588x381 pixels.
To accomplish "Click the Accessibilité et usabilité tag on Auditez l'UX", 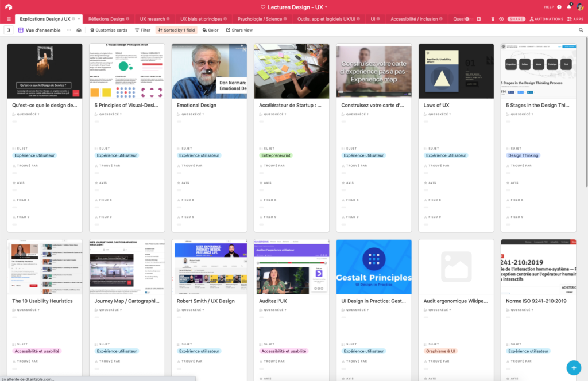I will click(284, 351).
